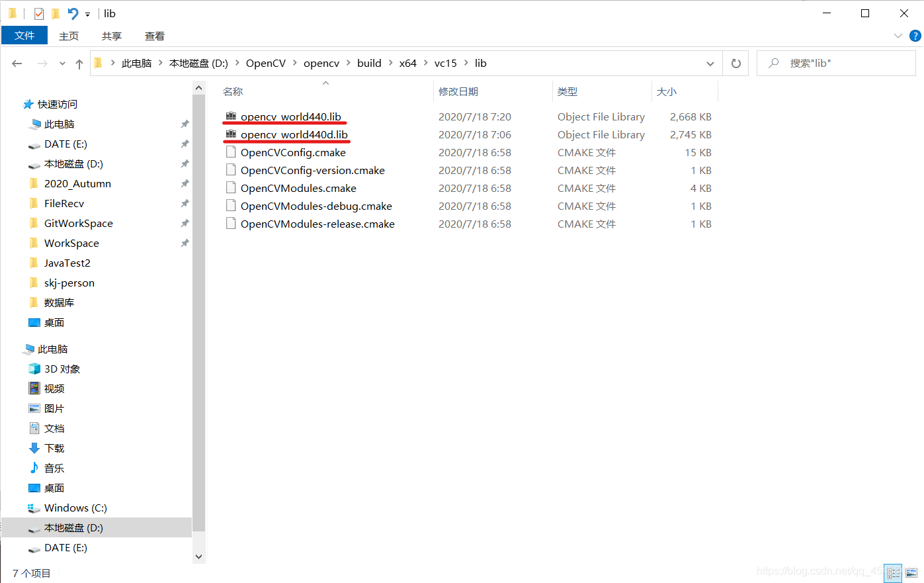Go forward with the right arrow
924x583 pixels.
point(42,64)
